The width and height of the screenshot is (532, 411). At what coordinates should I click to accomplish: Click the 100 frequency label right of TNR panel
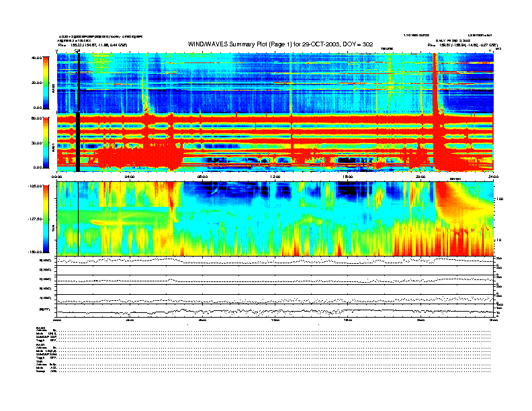(x=500, y=199)
